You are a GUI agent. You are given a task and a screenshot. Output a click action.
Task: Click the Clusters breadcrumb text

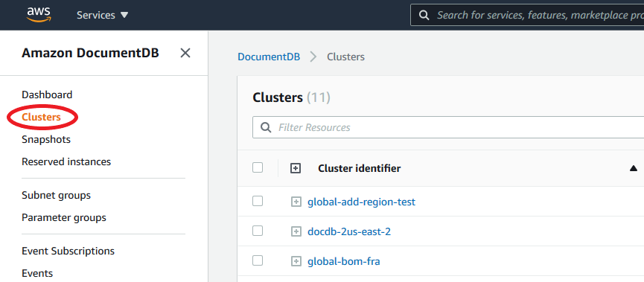click(x=345, y=57)
